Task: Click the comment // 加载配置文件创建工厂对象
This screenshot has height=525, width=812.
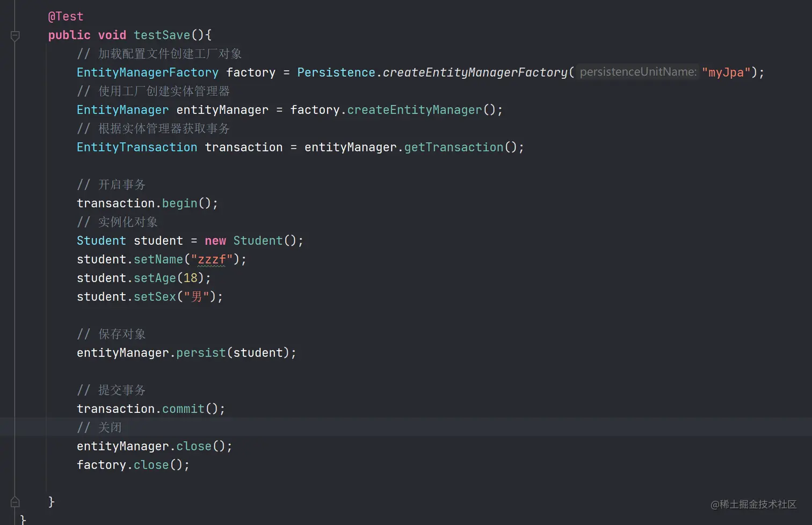Action: click(x=159, y=54)
